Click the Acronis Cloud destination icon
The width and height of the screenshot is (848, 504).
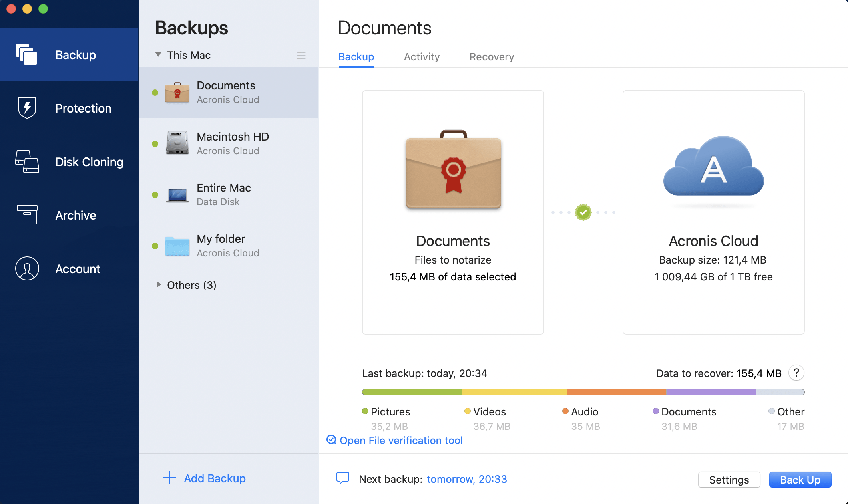(x=713, y=168)
